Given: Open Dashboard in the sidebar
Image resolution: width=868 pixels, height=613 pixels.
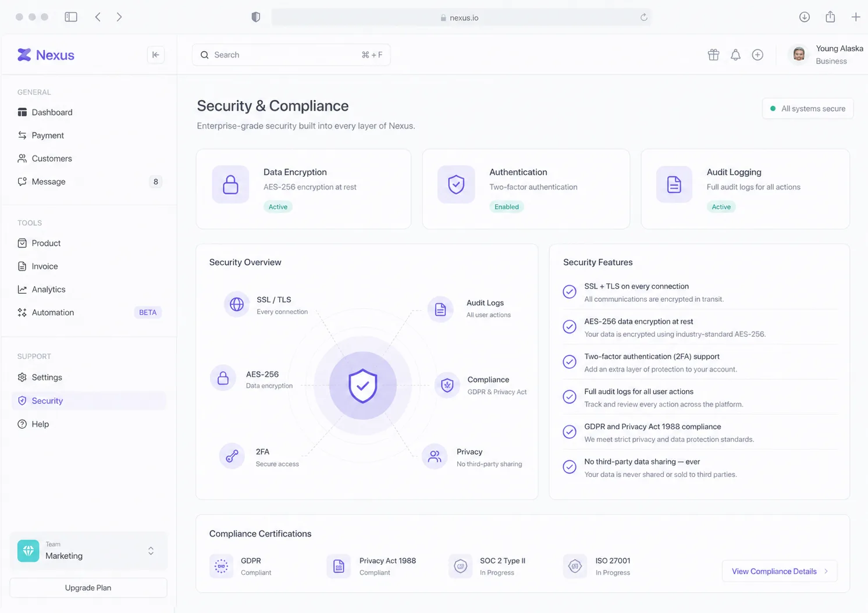Looking at the screenshot, I should (89, 112).
